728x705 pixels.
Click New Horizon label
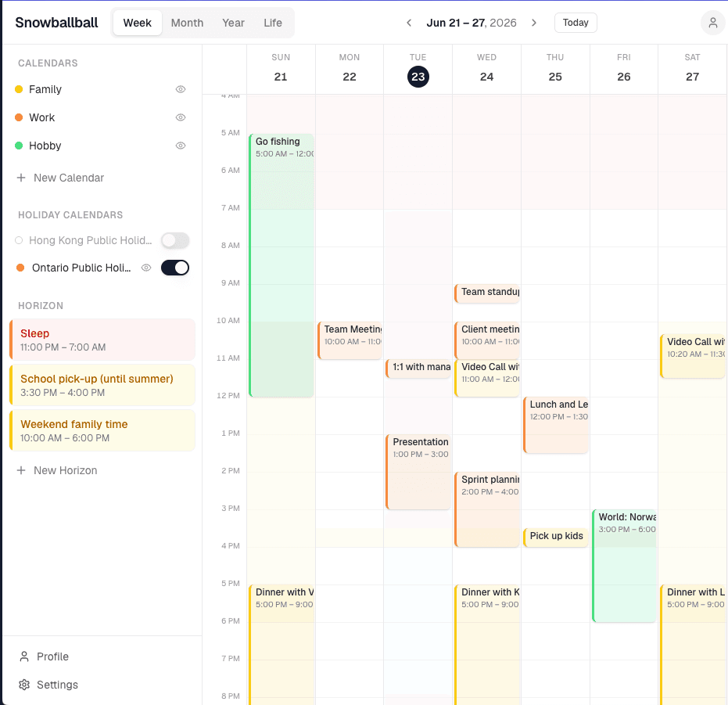point(66,470)
